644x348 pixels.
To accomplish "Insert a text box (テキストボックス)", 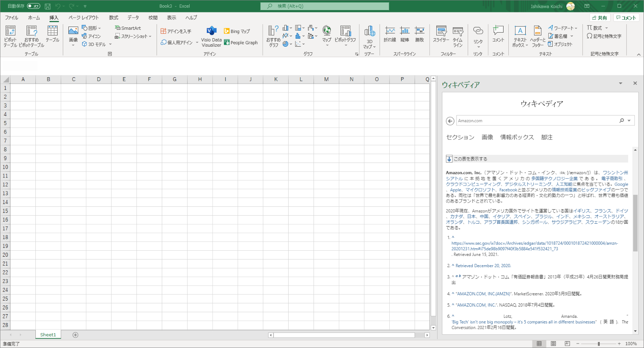I will (520, 36).
